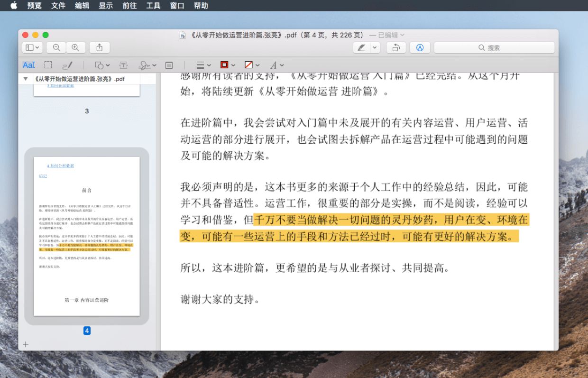Select the rectangular selection tool

pyautogui.click(x=48, y=65)
